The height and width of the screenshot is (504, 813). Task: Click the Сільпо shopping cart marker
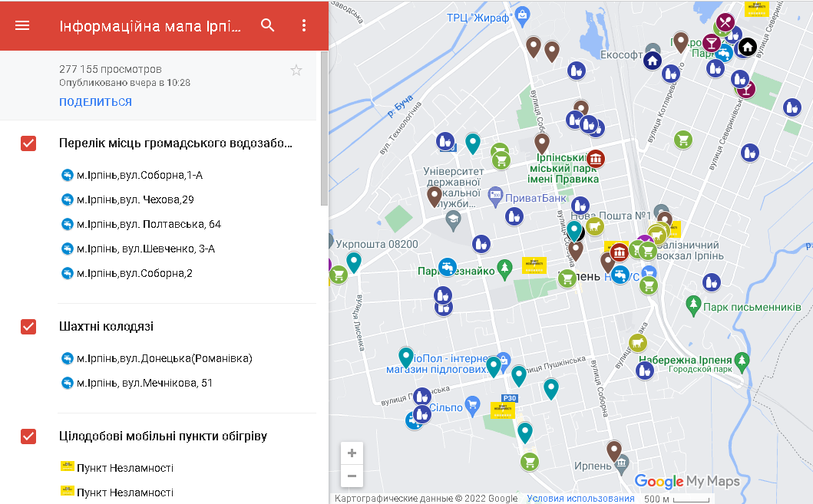472,406
